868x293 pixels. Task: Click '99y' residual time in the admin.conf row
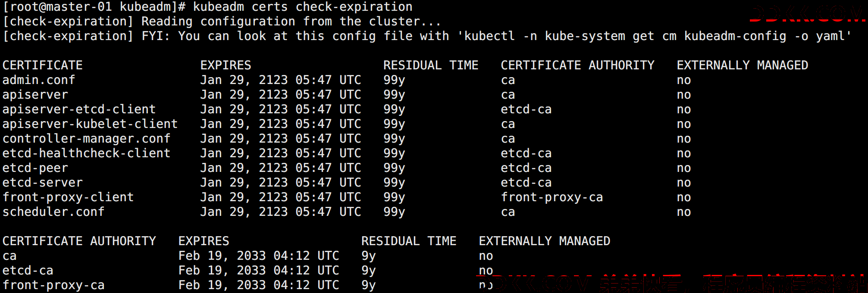[x=394, y=81]
